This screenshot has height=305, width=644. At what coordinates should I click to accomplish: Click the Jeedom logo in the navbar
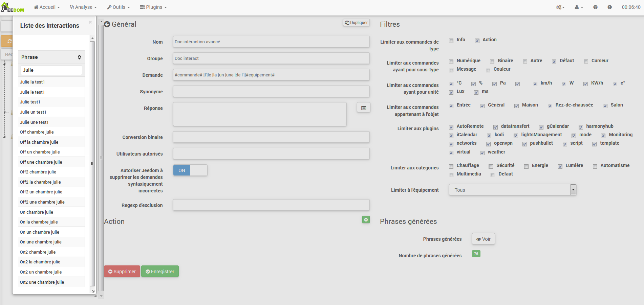pos(12,7)
